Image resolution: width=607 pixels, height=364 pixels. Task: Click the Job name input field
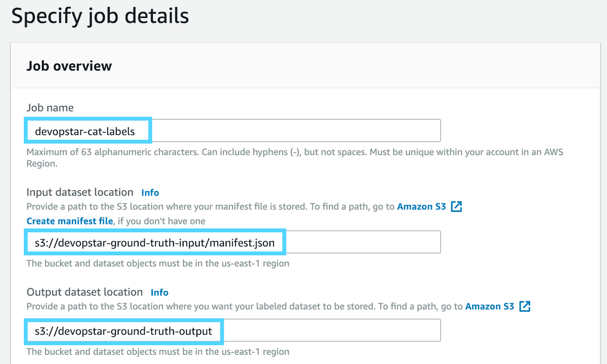tap(293, 131)
